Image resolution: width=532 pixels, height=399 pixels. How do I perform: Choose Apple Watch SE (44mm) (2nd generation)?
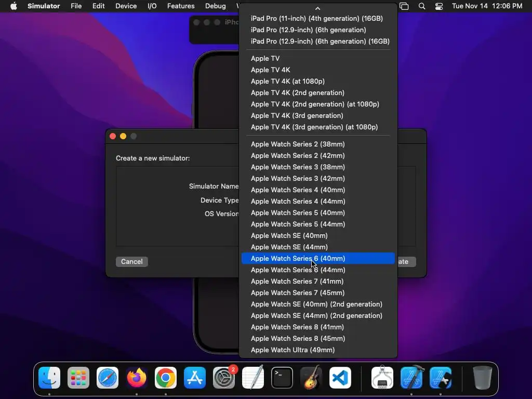318,316
